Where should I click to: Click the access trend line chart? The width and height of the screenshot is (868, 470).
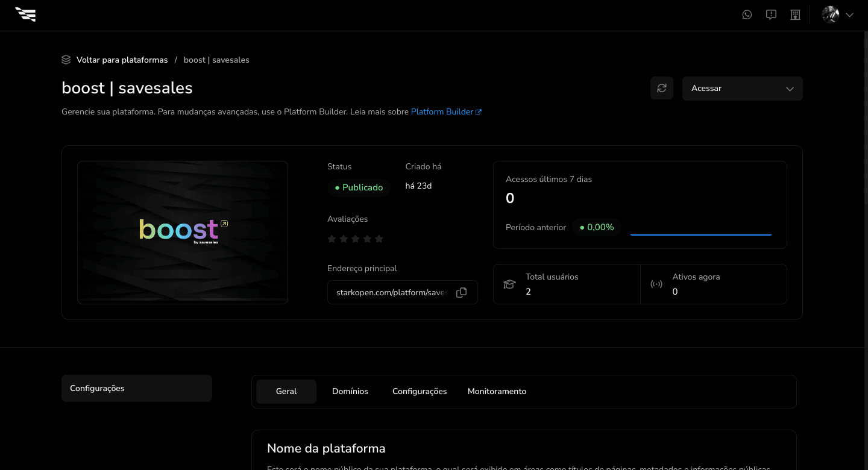(701, 234)
